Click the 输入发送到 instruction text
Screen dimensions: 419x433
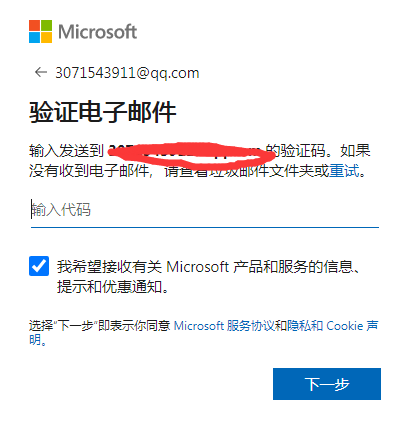pyautogui.click(x=67, y=151)
